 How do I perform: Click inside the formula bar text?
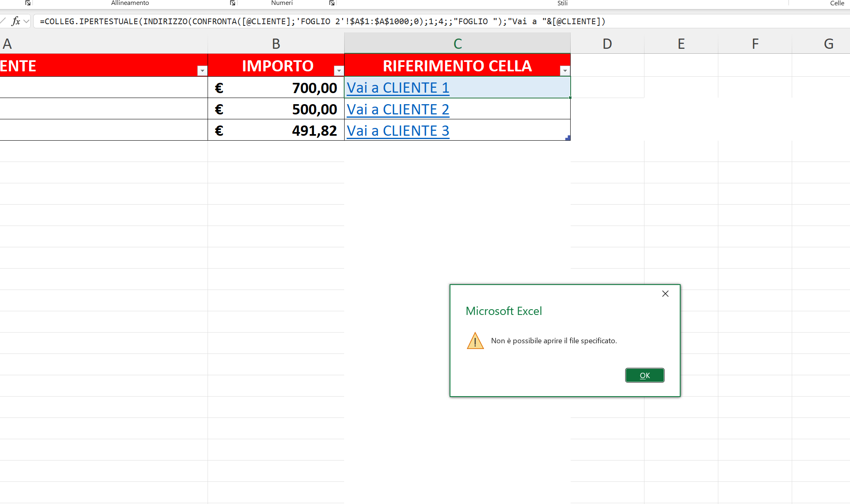pyautogui.click(x=322, y=21)
